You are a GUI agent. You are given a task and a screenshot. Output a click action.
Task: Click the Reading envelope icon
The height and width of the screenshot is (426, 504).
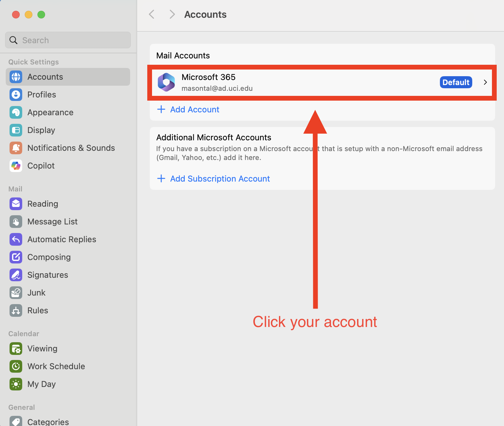click(16, 204)
